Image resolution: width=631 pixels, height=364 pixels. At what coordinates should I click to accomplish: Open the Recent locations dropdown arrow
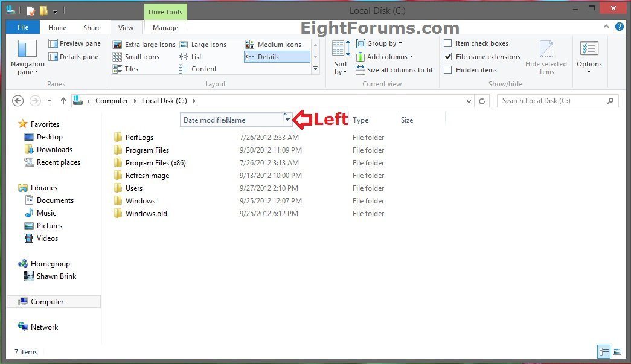[50, 101]
